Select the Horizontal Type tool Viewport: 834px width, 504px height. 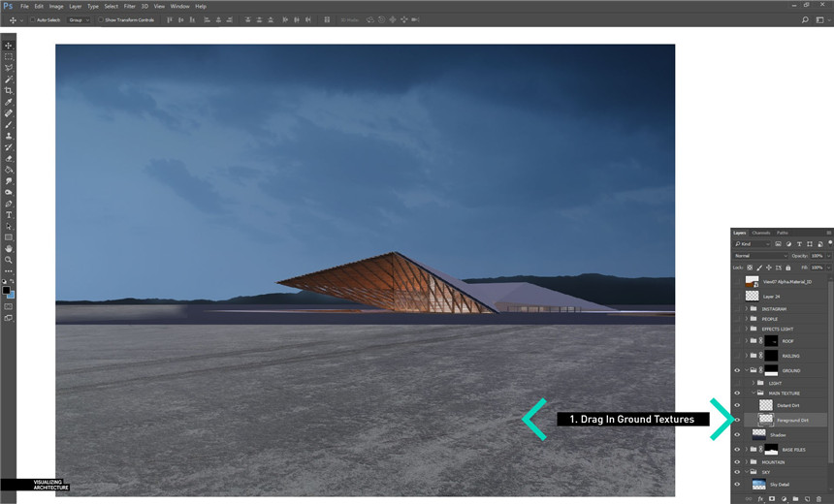tap(9, 214)
